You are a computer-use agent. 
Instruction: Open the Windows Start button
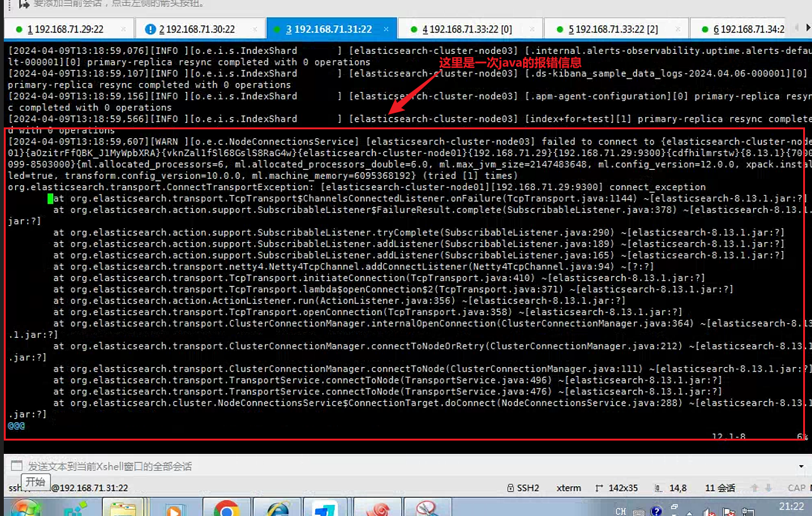point(25,508)
